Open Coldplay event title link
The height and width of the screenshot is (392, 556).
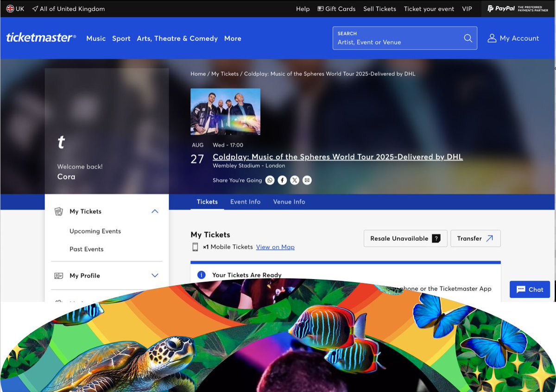pyautogui.click(x=337, y=157)
